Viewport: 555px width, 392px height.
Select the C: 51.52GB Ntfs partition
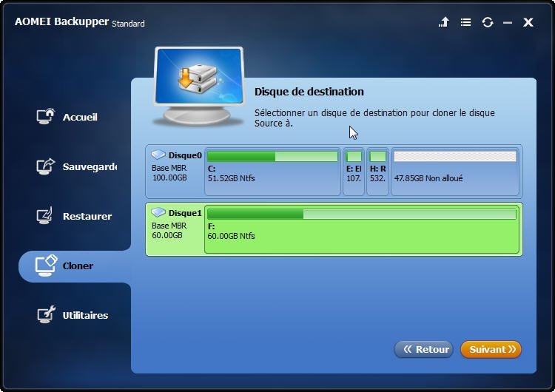coord(272,172)
